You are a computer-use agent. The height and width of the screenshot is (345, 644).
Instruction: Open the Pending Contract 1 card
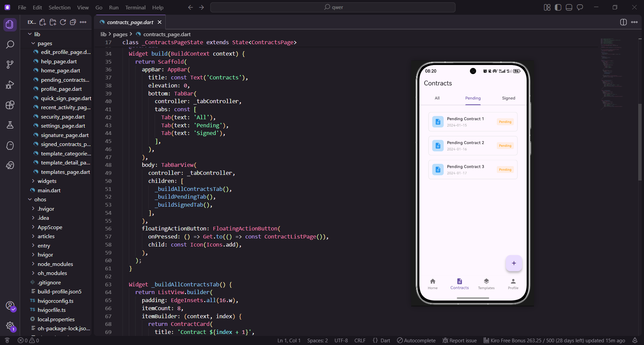[473, 122]
